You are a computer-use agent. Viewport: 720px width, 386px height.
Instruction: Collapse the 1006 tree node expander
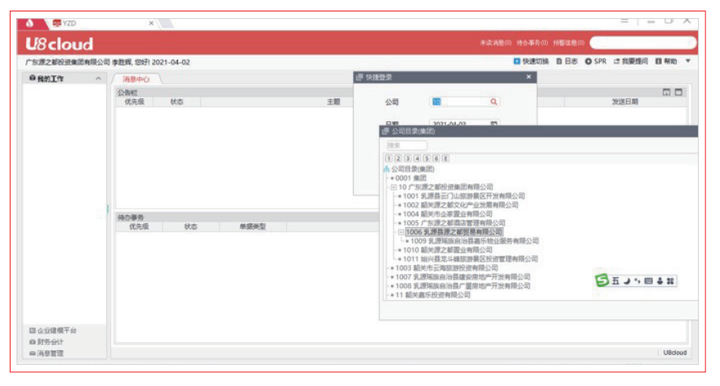(x=401, y=232)
